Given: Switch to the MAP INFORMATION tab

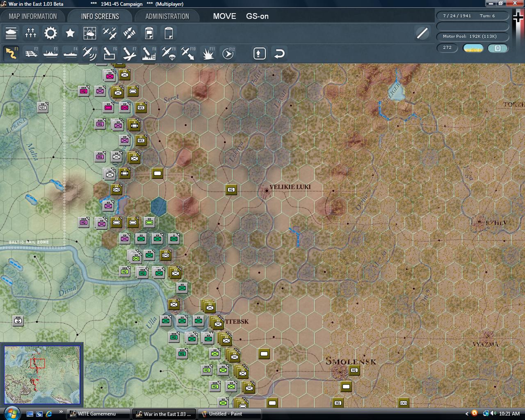Looking at the screenshot, I should point(33,16).
